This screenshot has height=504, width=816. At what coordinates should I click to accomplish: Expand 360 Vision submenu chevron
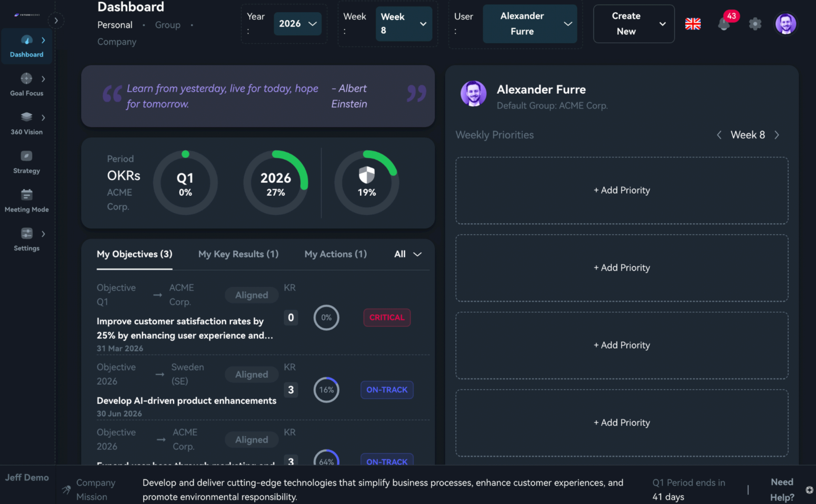(x=43, y=118)
